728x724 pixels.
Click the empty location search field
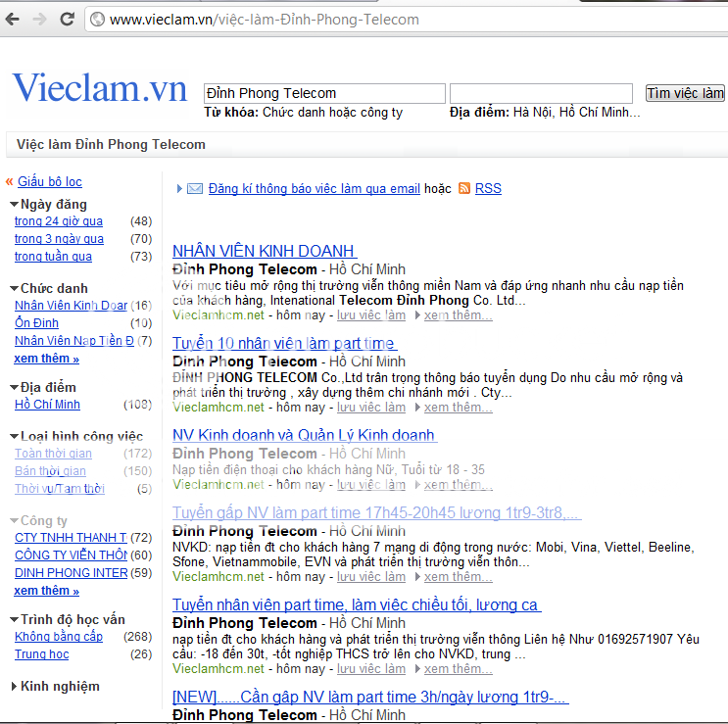(541, 93)
